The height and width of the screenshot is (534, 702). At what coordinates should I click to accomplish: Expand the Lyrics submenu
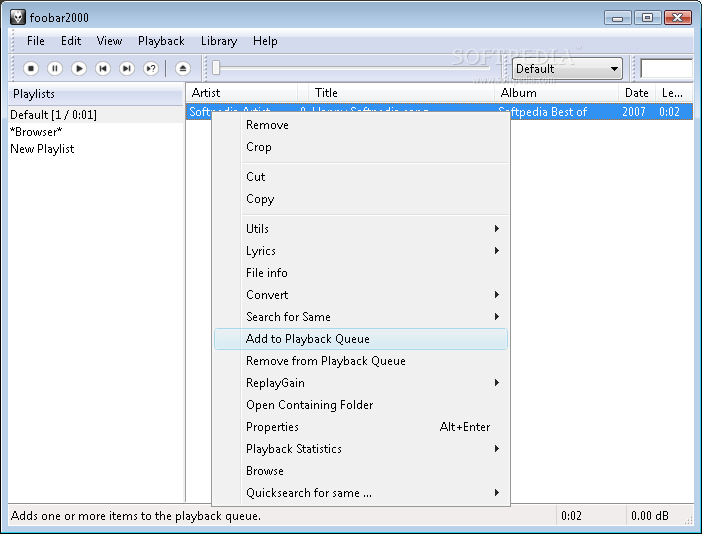(x=361, y=251)
